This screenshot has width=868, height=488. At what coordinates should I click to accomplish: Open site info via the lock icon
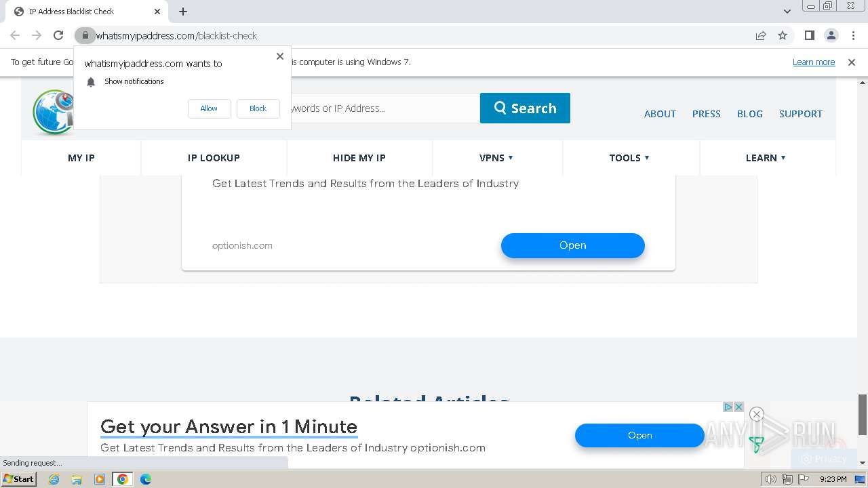click(85, 35)
